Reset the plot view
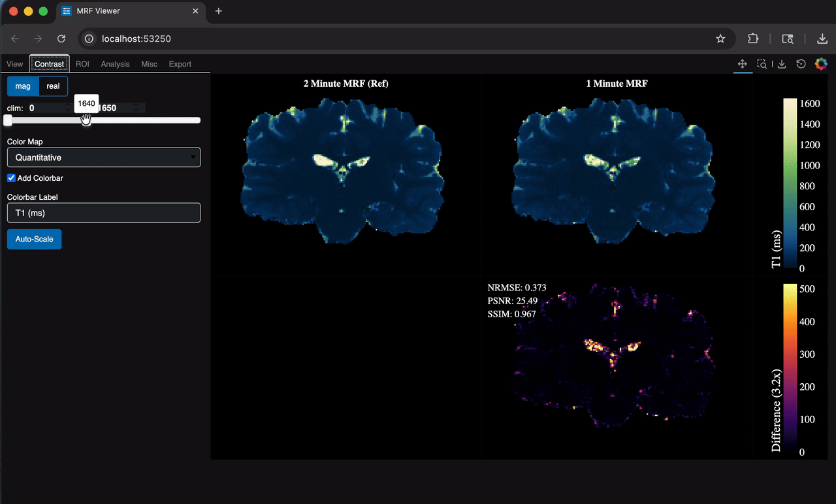The height and width of the screenshot is (504, 836). (x=801, y=64)
